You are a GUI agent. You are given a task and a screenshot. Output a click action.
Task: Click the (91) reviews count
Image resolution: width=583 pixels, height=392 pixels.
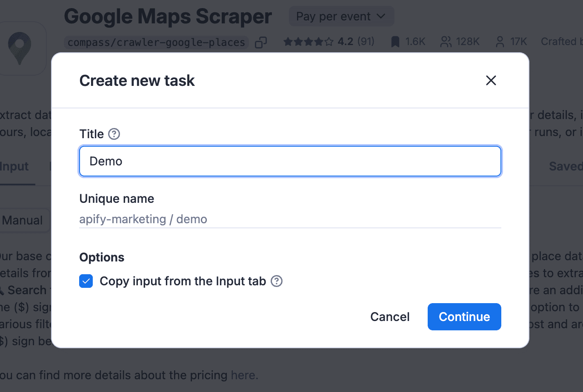366,42
